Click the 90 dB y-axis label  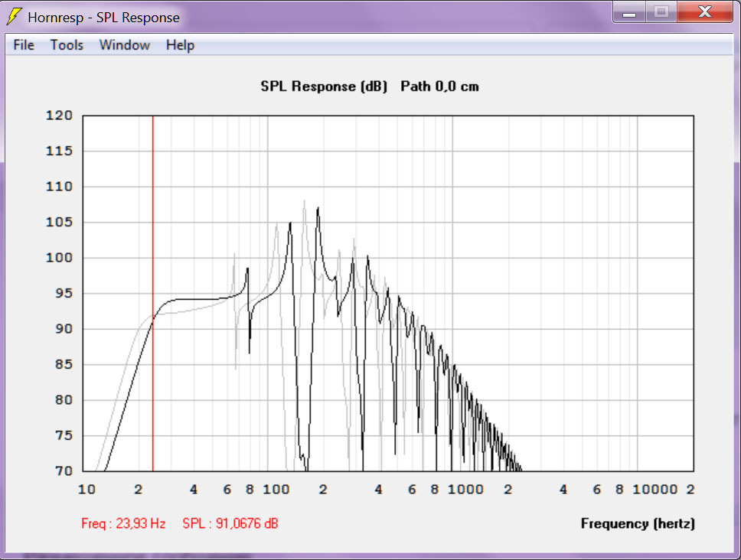tap(64, 329)
